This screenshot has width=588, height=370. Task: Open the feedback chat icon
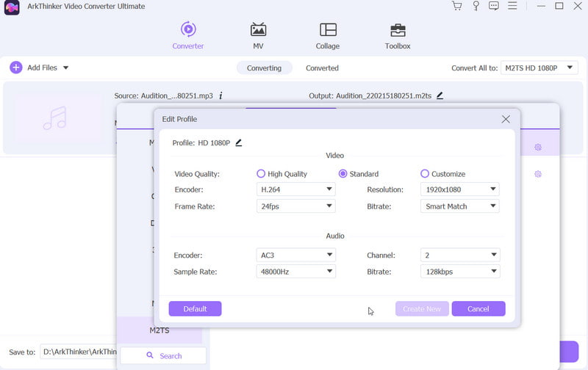(x=494, y=6)
